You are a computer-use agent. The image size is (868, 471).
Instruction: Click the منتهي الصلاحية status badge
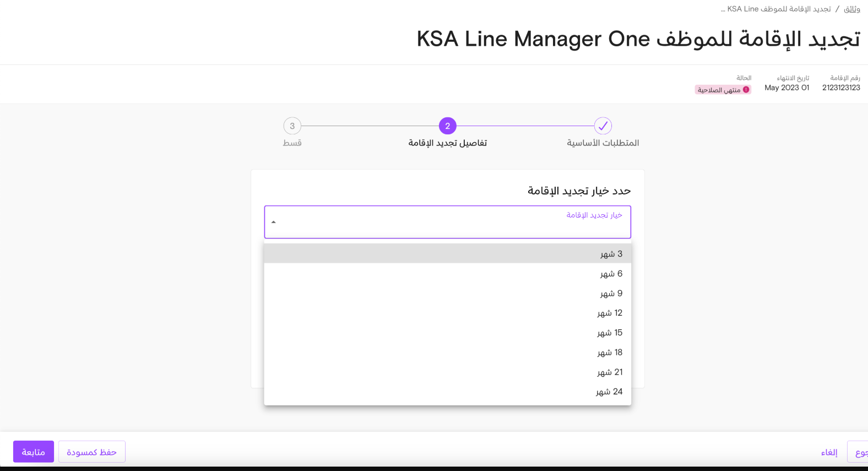click(723, 90)
